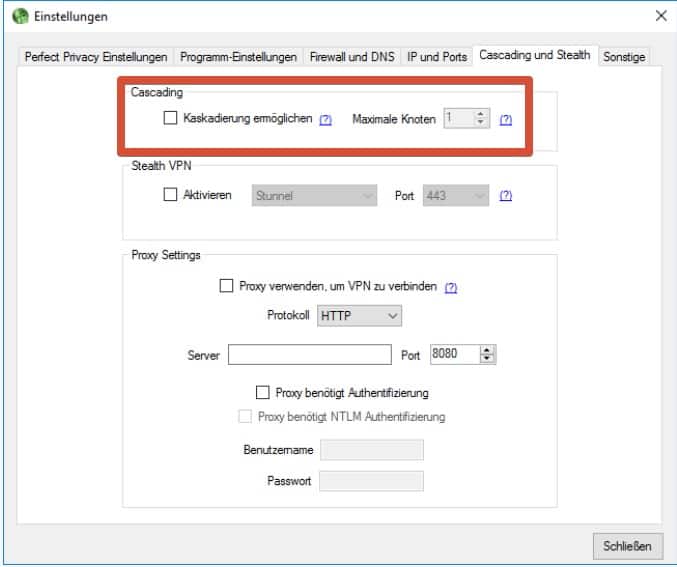
Task: Enable the Kaskadierung ermöglichen checkbox
Action: [170, 118]
